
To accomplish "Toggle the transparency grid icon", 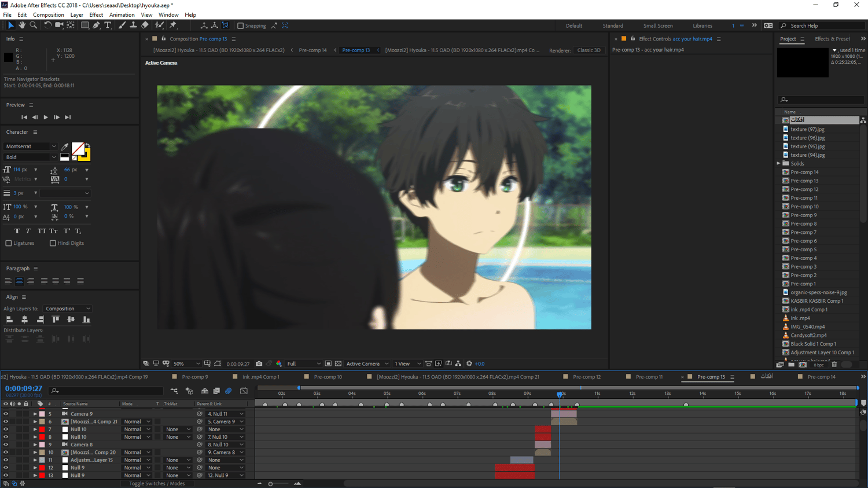I will pos(338,364).
